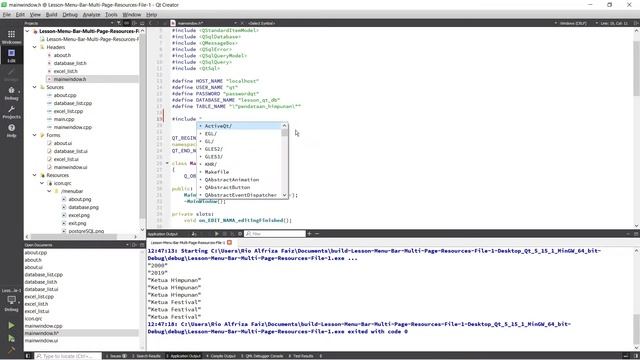Open about.h in Headers tree

click(x=62, y=55)
